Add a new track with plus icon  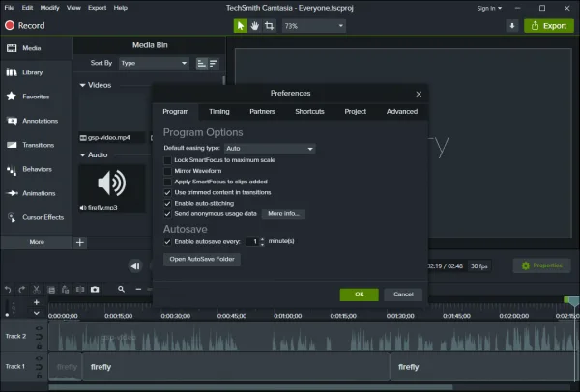(37, 302)
